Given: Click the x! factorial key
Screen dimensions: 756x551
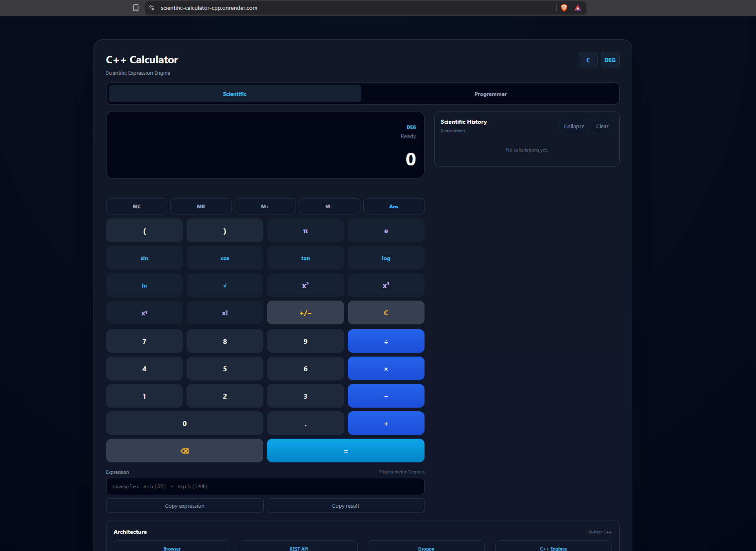Looking at the screenshot, I should (225, 313).
